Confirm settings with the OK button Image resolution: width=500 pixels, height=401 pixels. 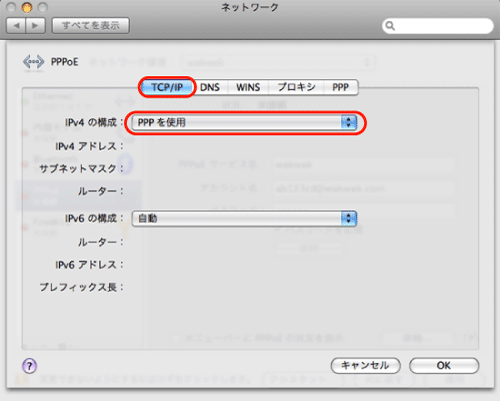point(444,366)
